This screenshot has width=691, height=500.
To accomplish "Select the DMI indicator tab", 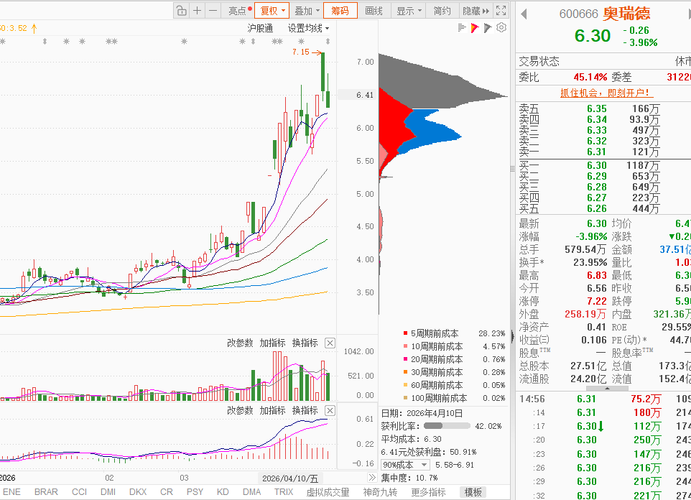I will coord(108,492).
